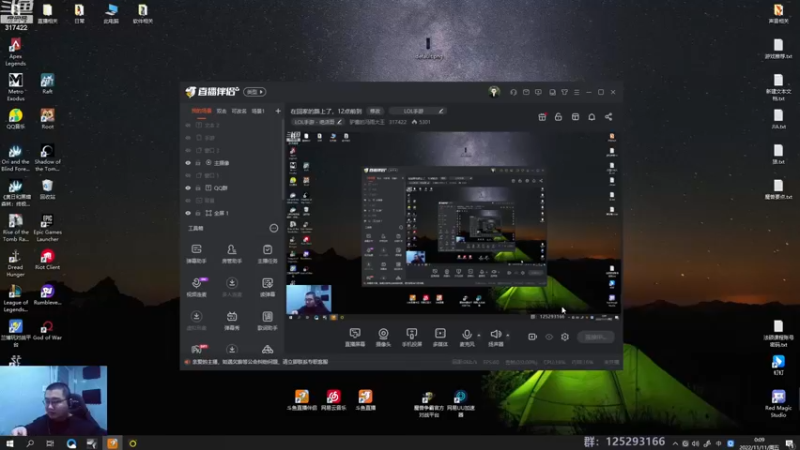This screenshot has height=450, width=800.
Task: Click the record video icon beside settings
Action: pos(532,337)
